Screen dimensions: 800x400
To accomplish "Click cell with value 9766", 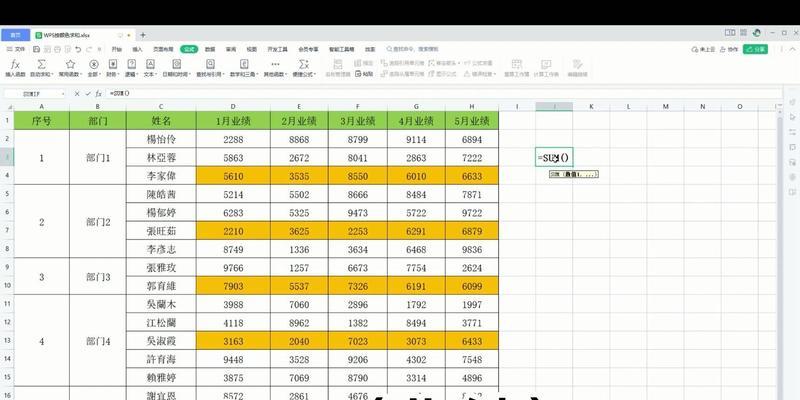I will tap(233, 268).
